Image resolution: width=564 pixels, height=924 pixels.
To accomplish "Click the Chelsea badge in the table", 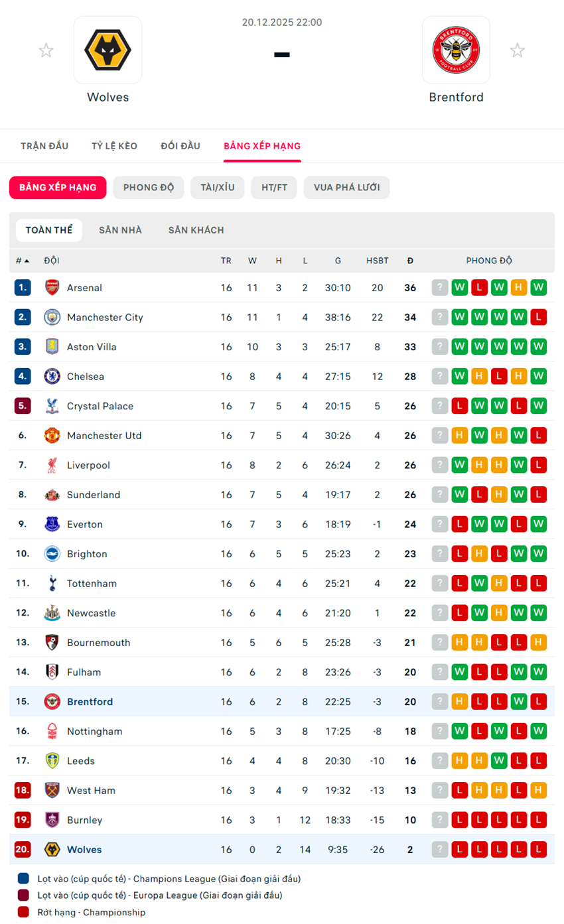I will point(52,377).
